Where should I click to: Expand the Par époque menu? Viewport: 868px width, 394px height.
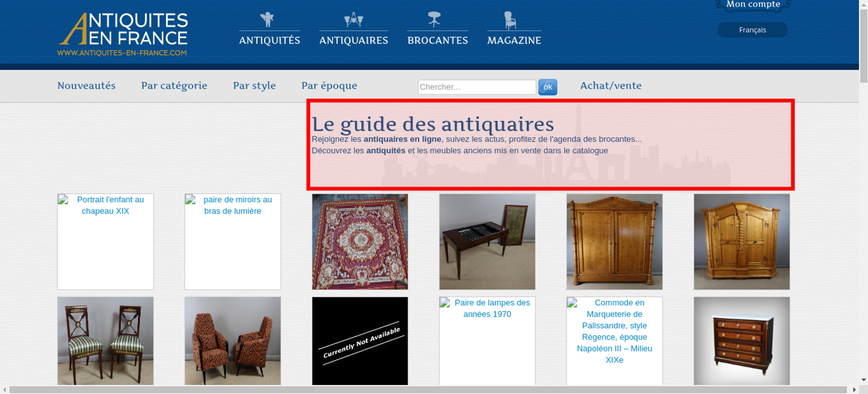tap(329, 85)
